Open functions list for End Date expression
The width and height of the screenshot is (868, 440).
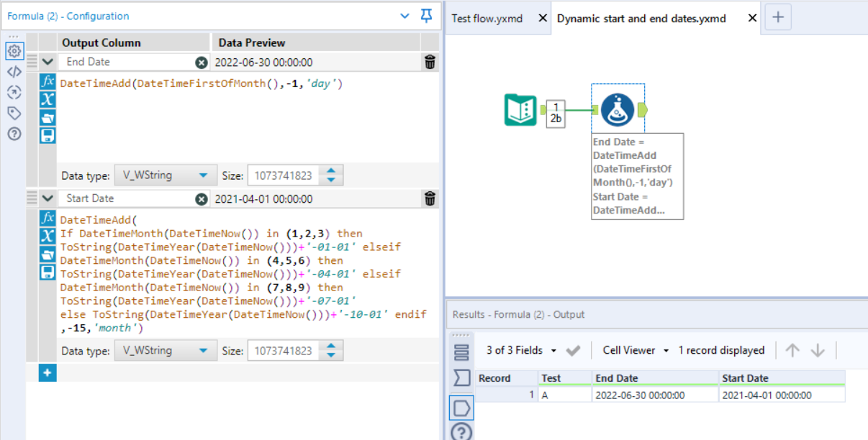[48, 81]
